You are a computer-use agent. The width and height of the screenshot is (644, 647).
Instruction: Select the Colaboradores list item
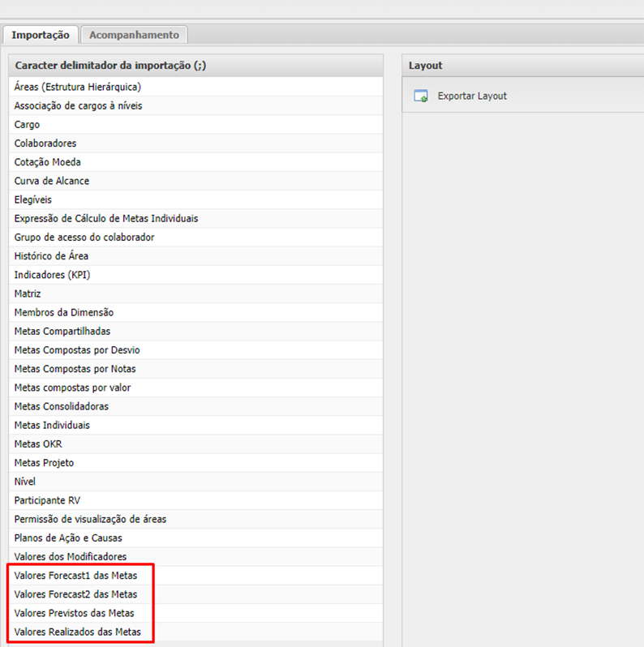[x=45, y=144]
